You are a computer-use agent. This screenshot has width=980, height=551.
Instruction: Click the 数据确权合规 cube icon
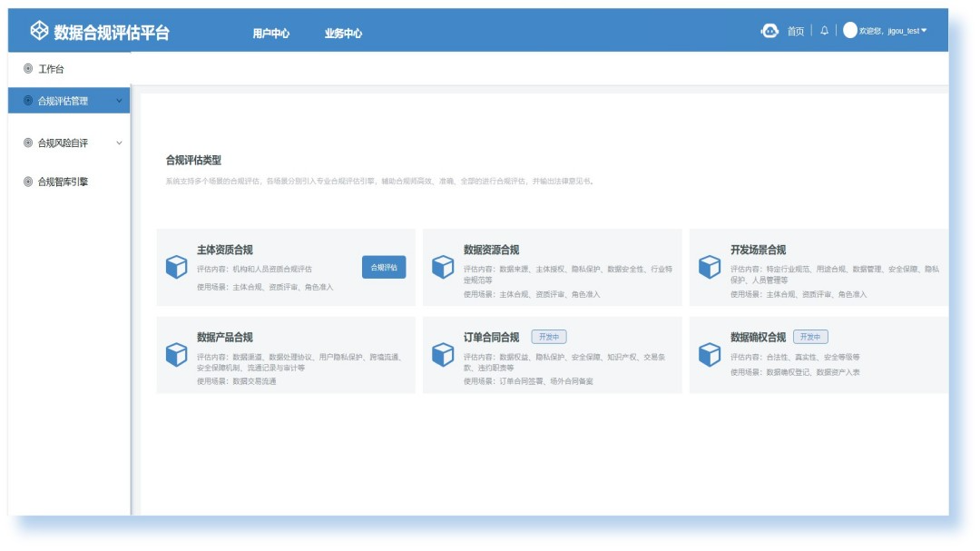pos(710,355)
